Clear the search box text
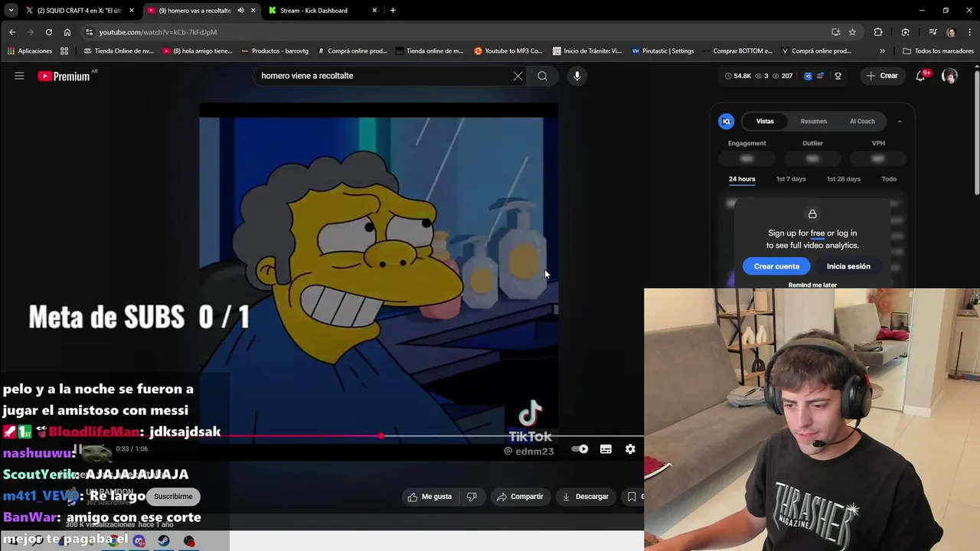This screenshot has width=980, height=551. pyautogui.click(x=518, y=76)
